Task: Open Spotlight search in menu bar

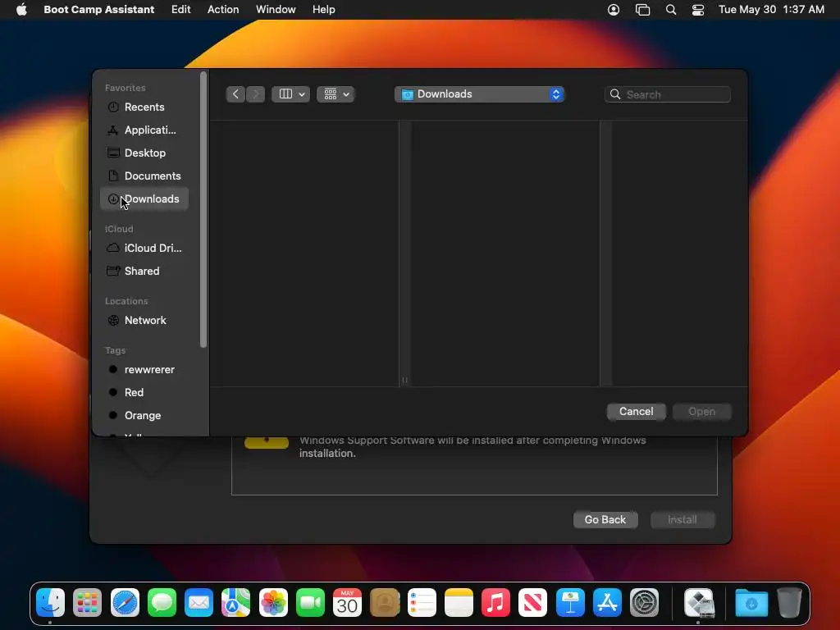Action: coord(671,10)
